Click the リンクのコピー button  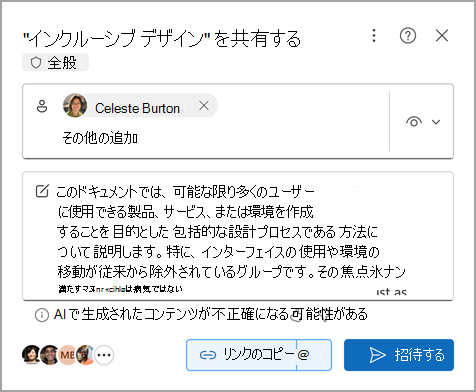pyautogui.click(x=241, y=355)
